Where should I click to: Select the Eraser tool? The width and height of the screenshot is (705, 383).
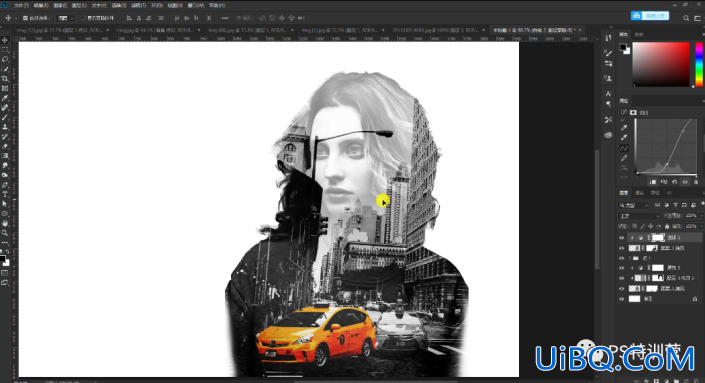click(x=5, y=147)
